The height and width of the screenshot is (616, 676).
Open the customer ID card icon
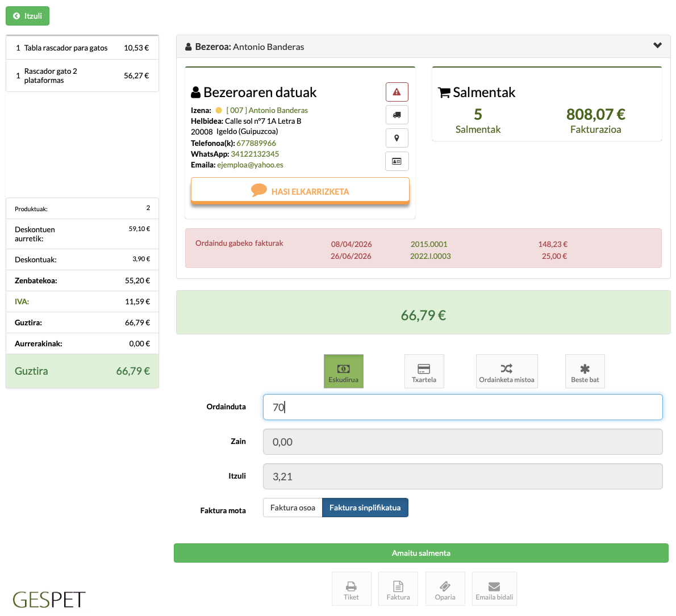point(397,161)
